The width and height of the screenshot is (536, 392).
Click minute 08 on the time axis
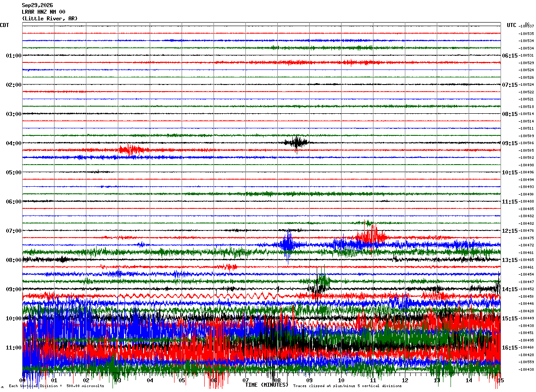point(277,380)
